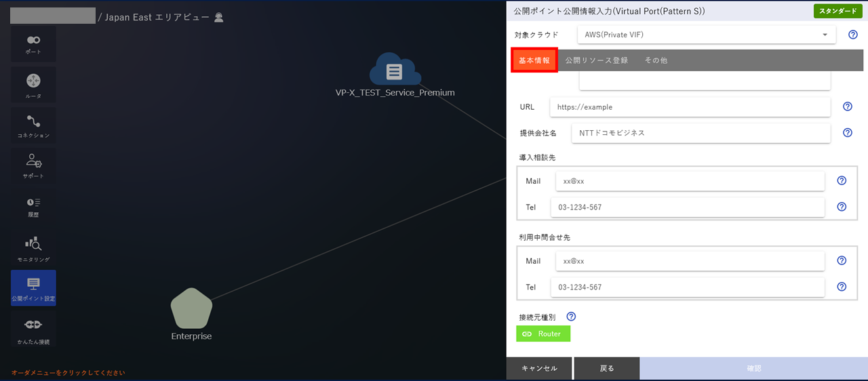The image size is (868, 381).
Task: Show help for 導入相談先 Mail
Action: point(842,181)
